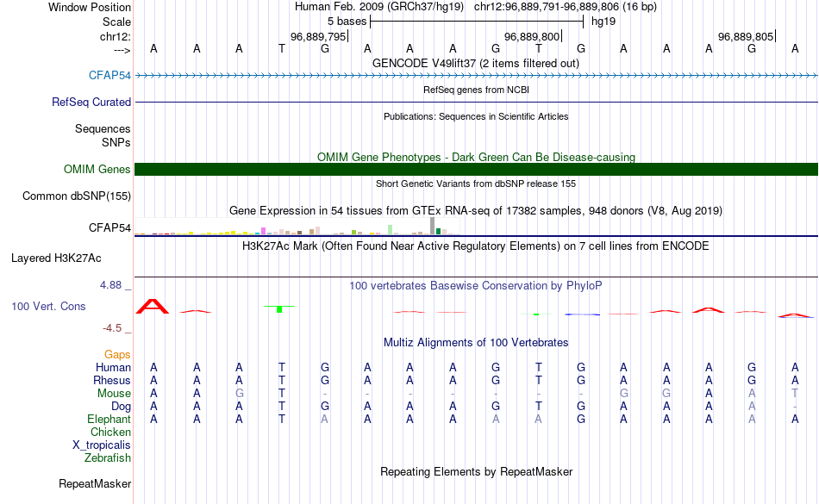Select the Mouse alignment row label

coord(114,394)
